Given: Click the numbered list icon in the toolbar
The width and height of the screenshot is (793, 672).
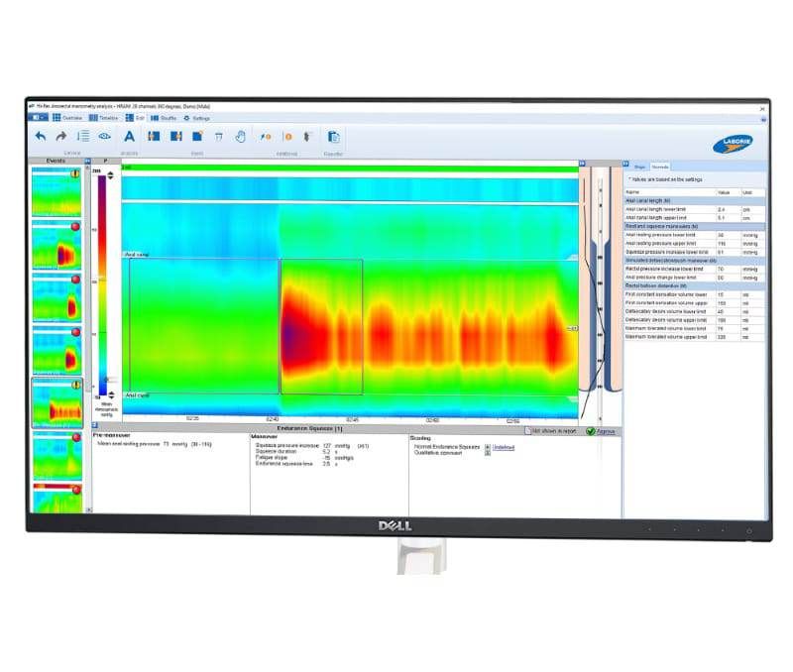Looking at the screenshot, I should [x=83, y=137].
